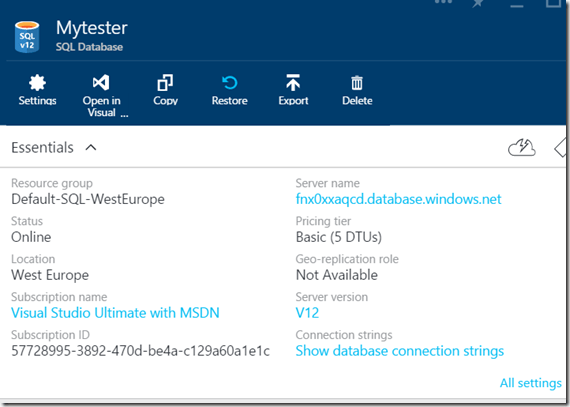This screenshot has width=570, height=407.
Task: Click the West Europe location value
Action: tap(50, 275)
